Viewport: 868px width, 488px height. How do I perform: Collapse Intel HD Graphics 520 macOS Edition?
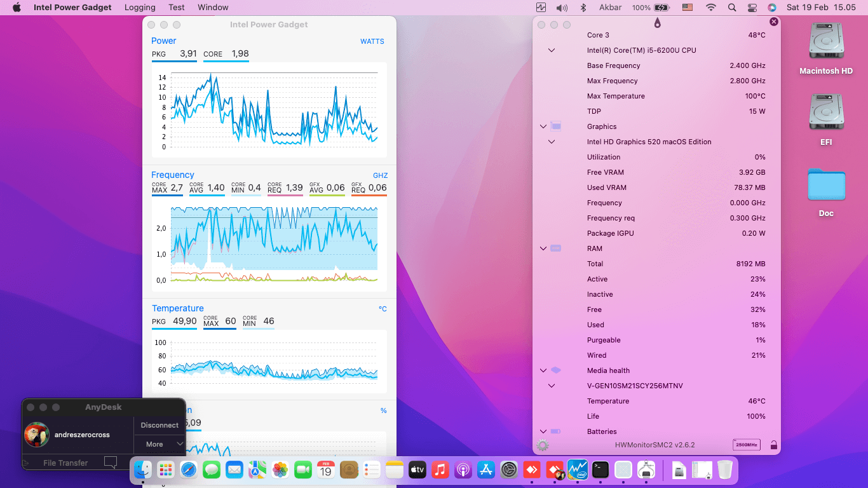pos(552,142)
